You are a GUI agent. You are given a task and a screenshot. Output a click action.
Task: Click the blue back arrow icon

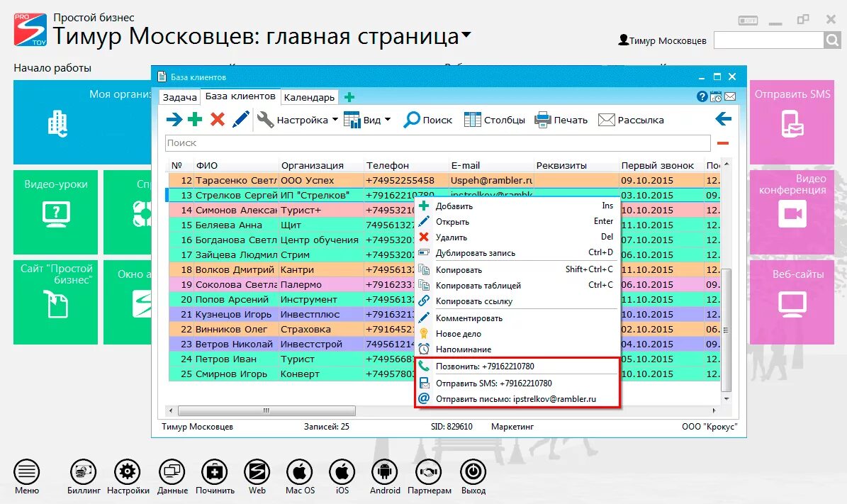click(x=723, y=119)
